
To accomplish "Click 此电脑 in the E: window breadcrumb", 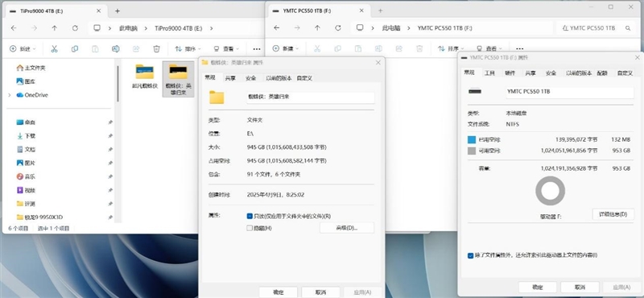I will click(x=128, y=28).
